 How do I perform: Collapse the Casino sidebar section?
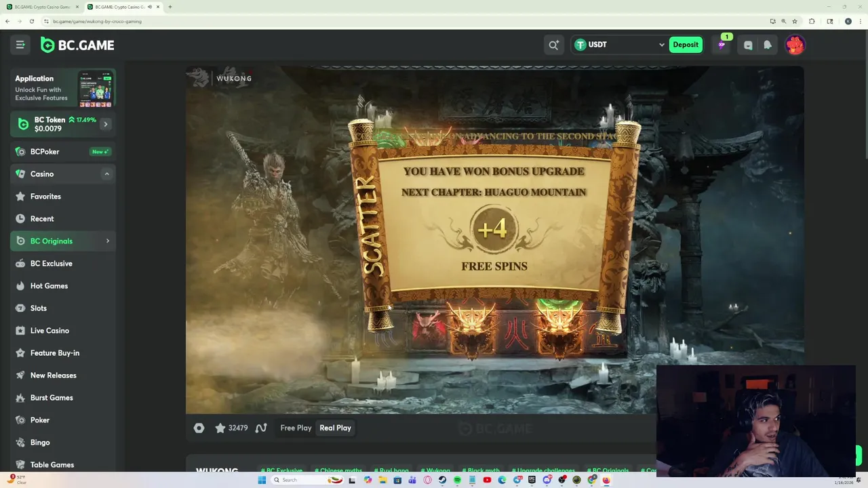coord(106,174)
